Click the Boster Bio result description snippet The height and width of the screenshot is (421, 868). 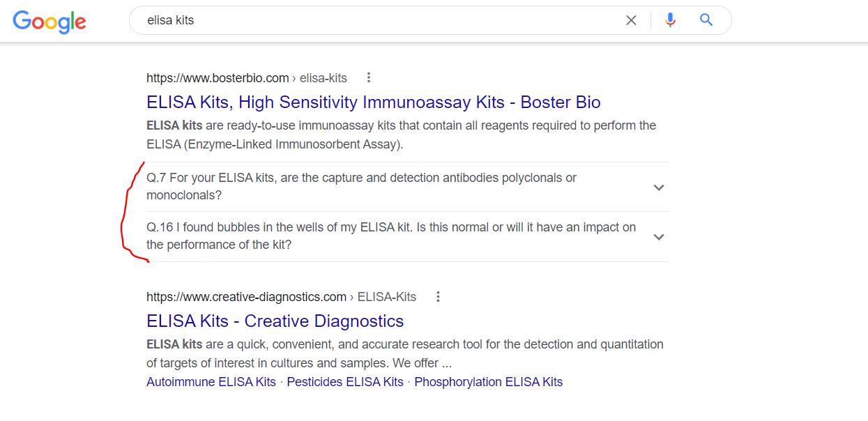point(401,135)
